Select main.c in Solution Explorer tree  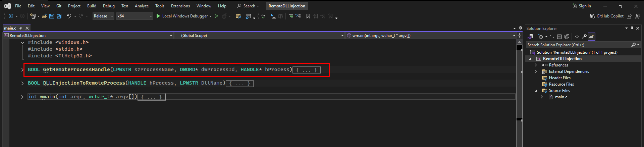(x=561, y=97)
